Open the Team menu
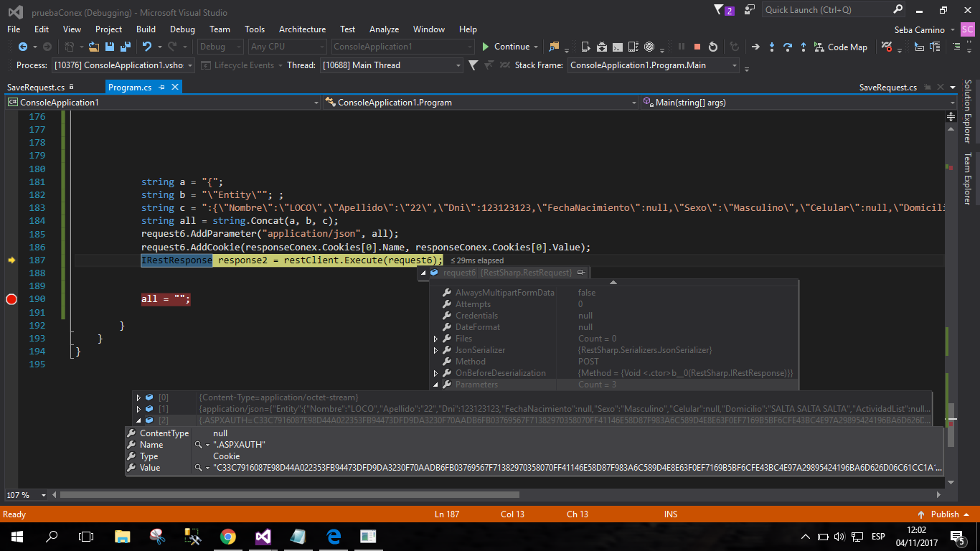Viewport: 980px width, 551px height. pyautogui.click(x=220, y=29)
